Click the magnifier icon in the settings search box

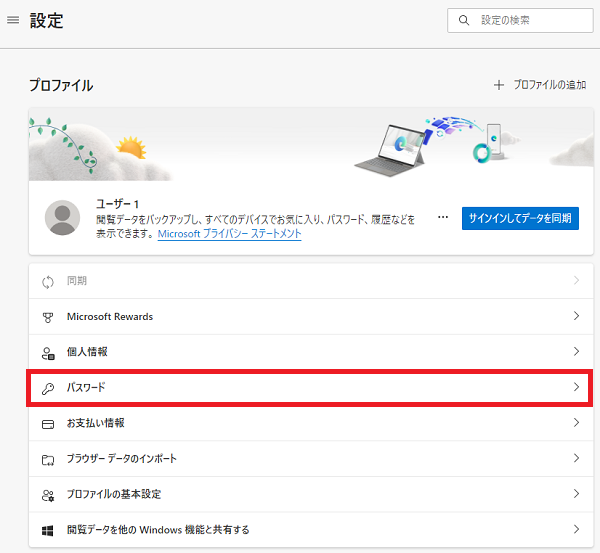[464, 20]
